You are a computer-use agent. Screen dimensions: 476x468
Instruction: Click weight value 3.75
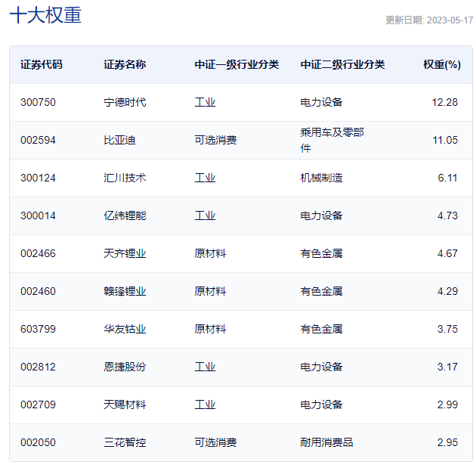click(447, 329)
